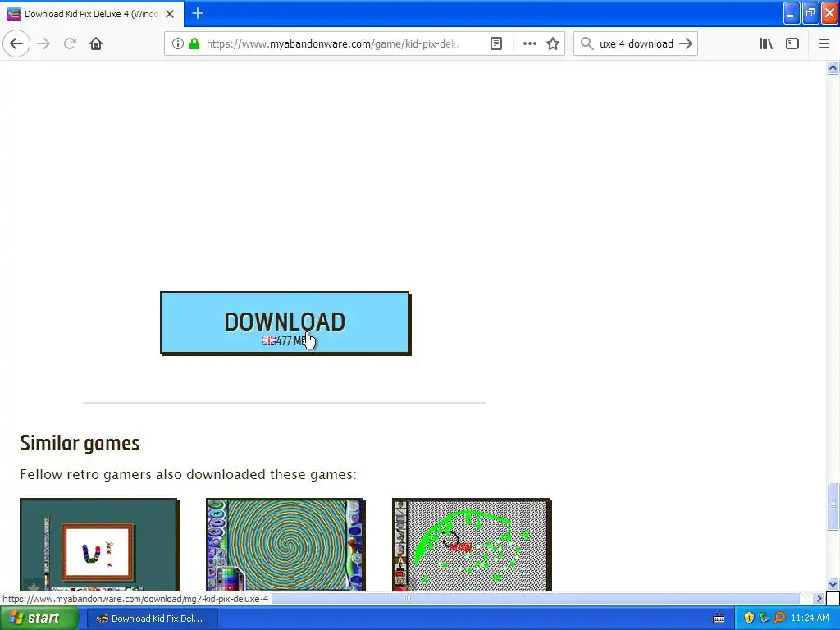Viewport: 840px width, 630px height.
Task: Select Download Kid Pix taskbar button
Action: pos(152,619)
